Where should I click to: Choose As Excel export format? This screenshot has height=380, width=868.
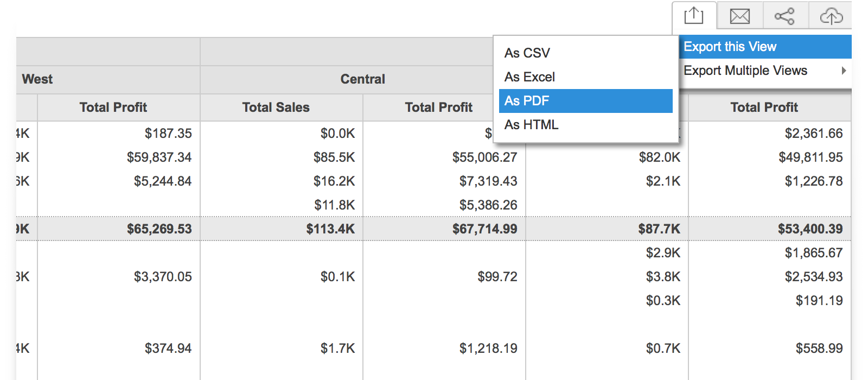tap(529, 77)
